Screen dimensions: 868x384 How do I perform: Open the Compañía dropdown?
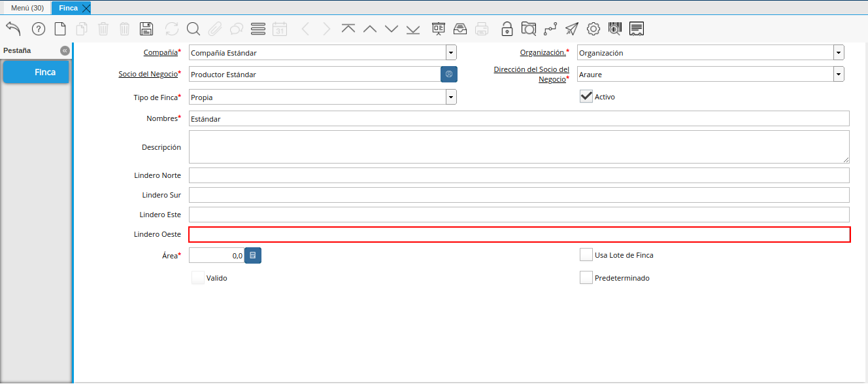pos(451,52)
